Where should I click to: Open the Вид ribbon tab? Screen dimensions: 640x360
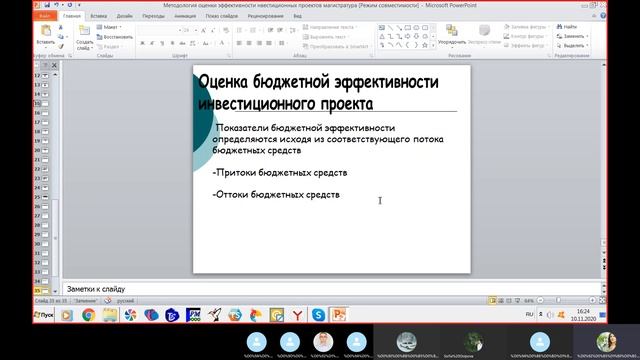298,16
